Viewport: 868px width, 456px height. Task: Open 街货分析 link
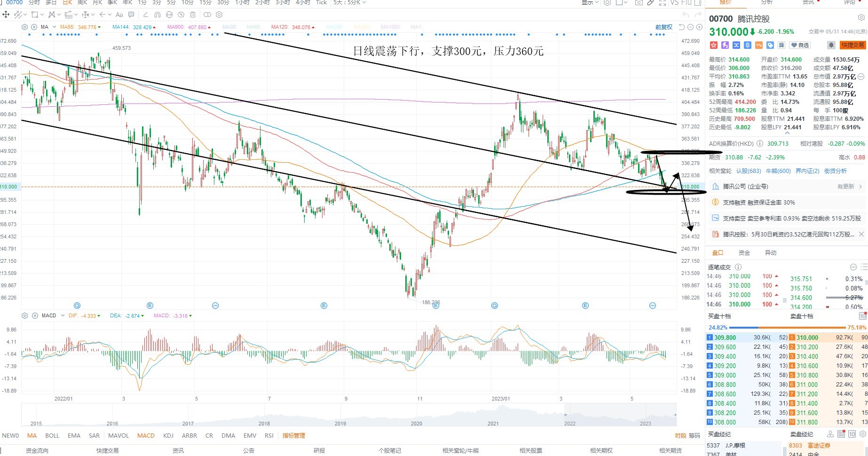pos(836,171)
